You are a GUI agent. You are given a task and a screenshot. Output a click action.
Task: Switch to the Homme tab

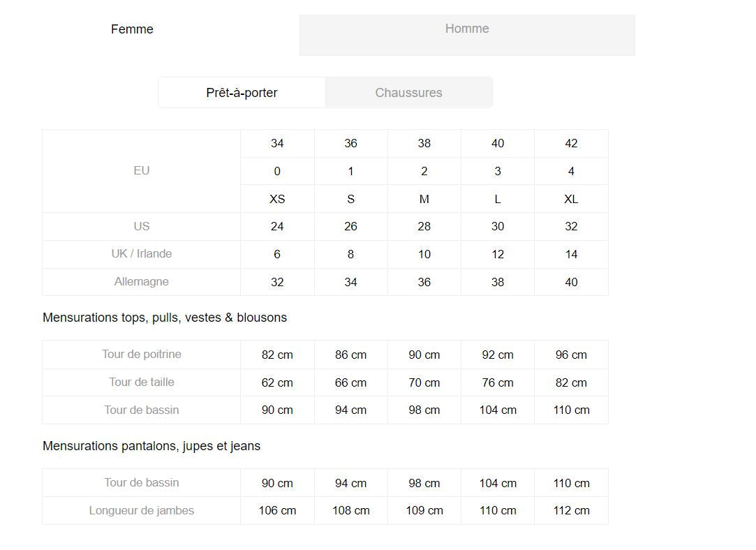click(467, 35)
